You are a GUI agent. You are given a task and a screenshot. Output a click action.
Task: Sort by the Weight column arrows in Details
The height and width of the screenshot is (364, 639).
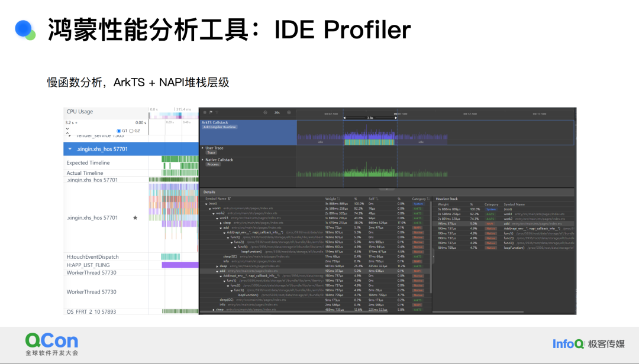pyautogui.click(x=339, y=199)
